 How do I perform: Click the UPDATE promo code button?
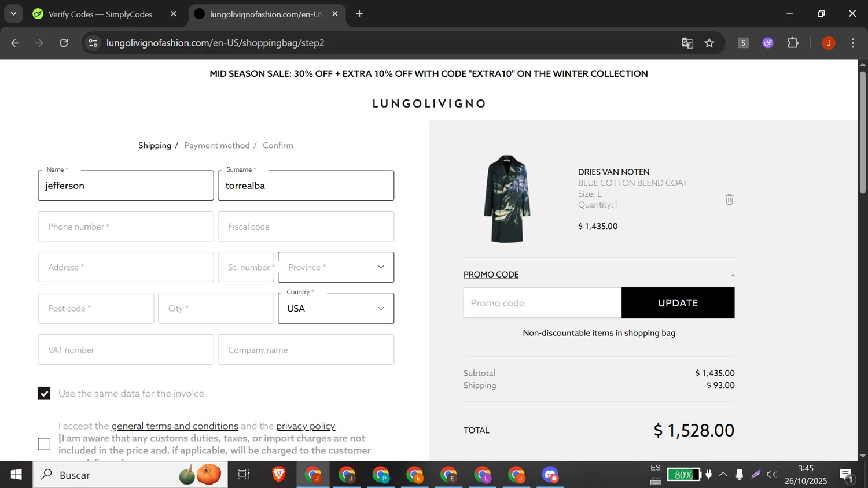click(678, 302)
